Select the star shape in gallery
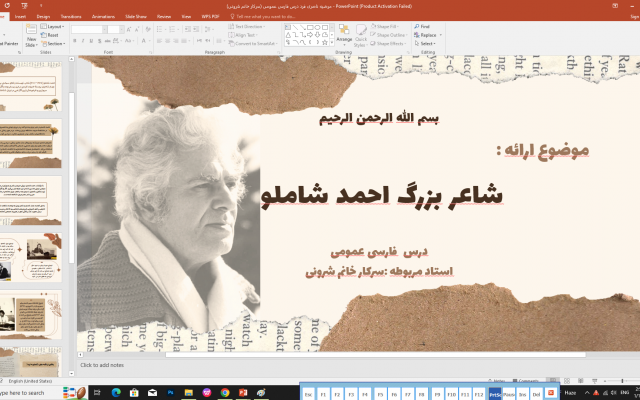Image resolution: width=640 pixels, height=400 pixels. point(324,42)
